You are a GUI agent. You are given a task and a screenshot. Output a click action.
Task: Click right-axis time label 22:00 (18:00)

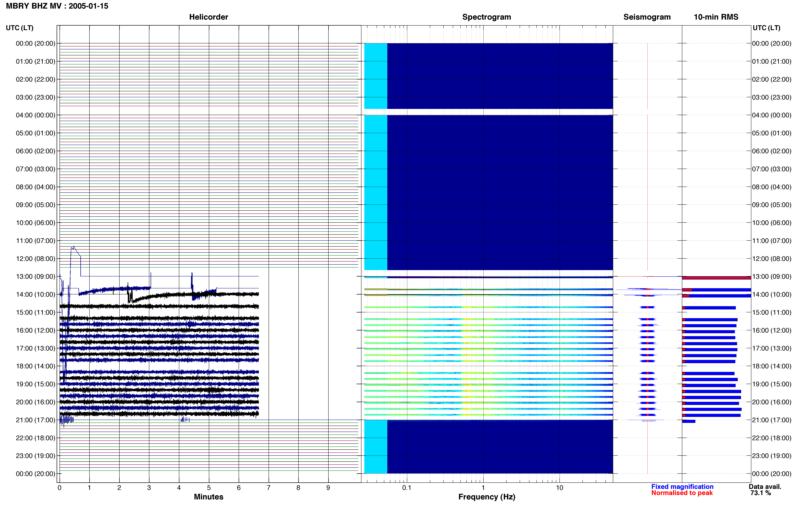click(772, 438)
